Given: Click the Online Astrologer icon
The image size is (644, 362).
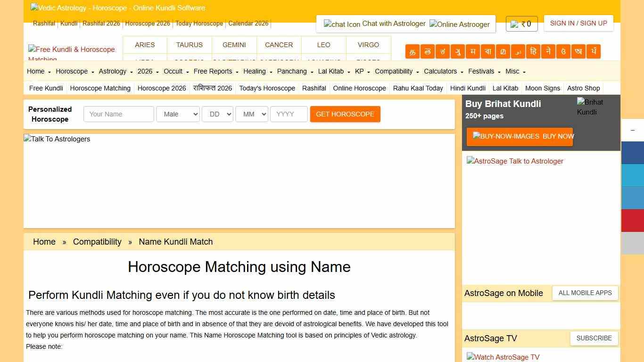Looking at the screenshot, I should [459, 24].
